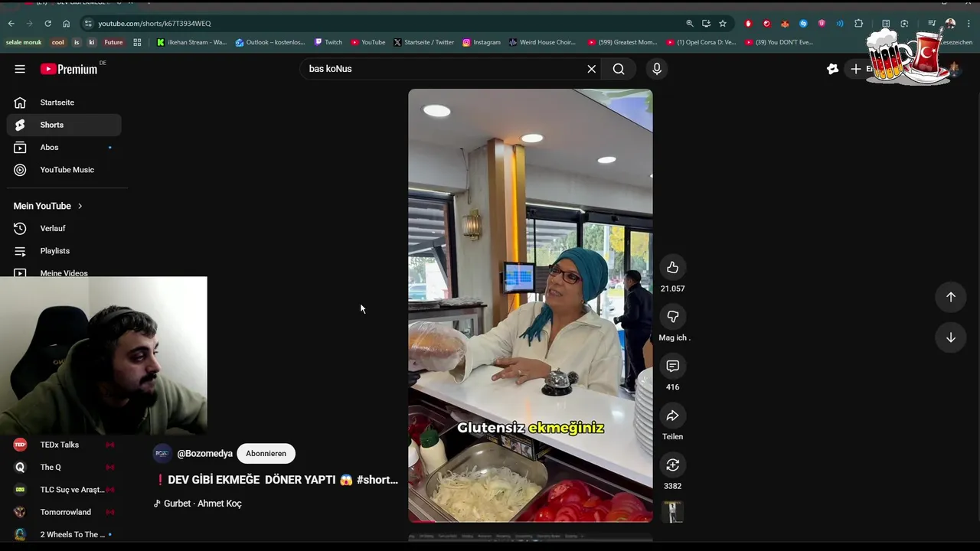Image resolution: width=980 pixels, height=551 pixels.
Task: Open Meine Videos in sidebar
Action: [x=64, y=272]
